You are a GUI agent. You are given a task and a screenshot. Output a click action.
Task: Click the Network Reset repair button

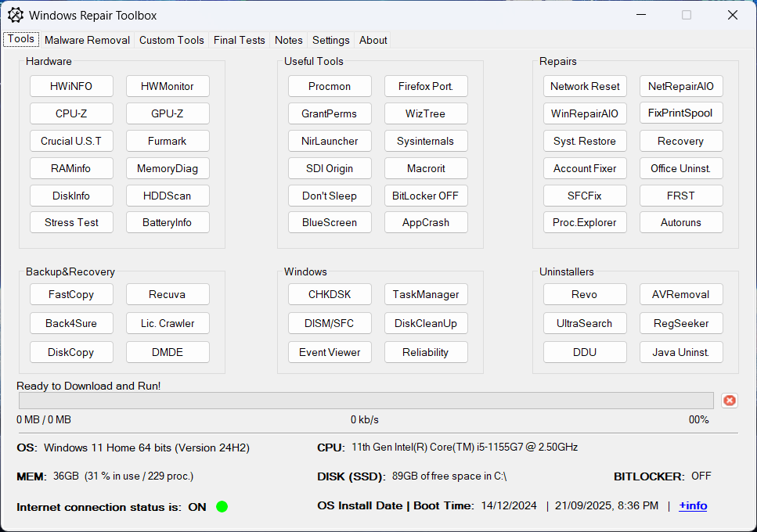585,86
